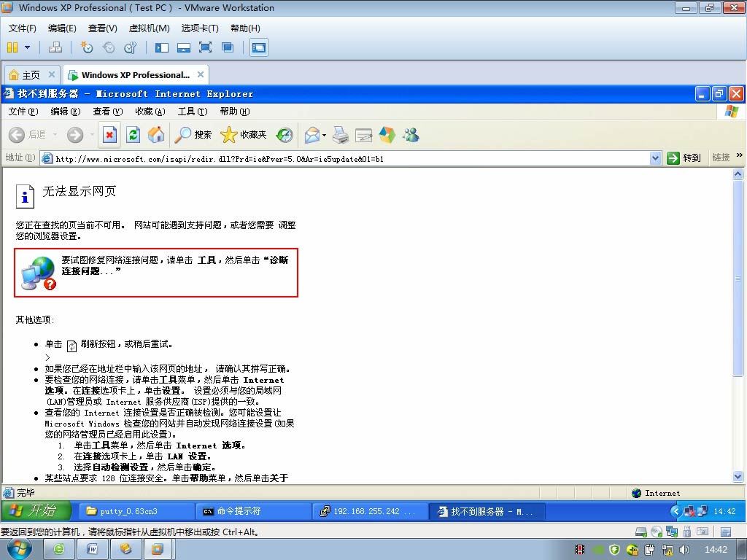Switch to putty_0.63cn3 taskbar window
747x560 pixels.
pos(136,511)
